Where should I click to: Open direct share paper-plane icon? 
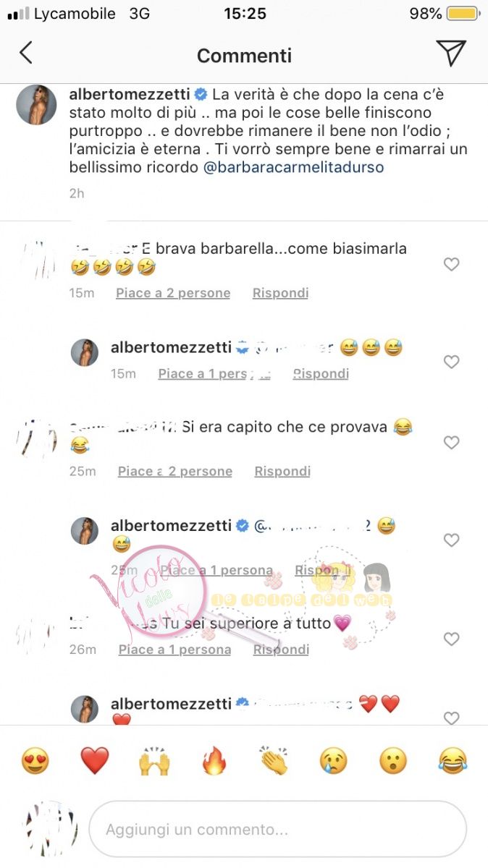[450, 53]
